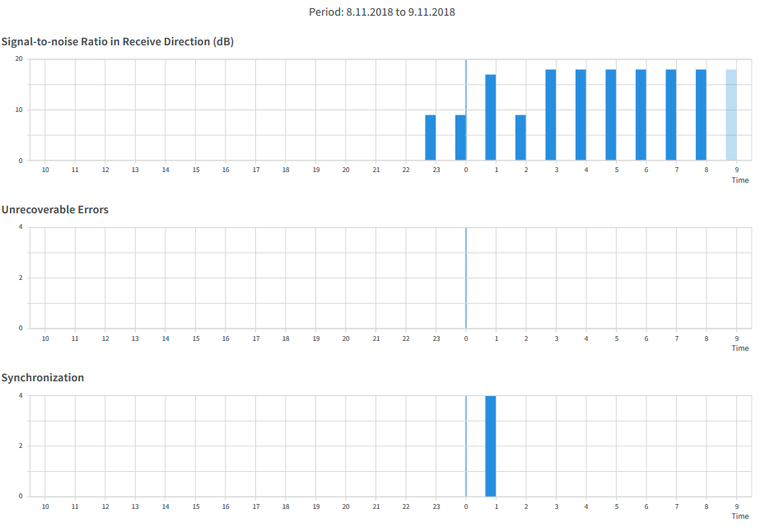769x532 pixels.
Task: Click the SNR bar at hour 7
Action: [671, 114]
